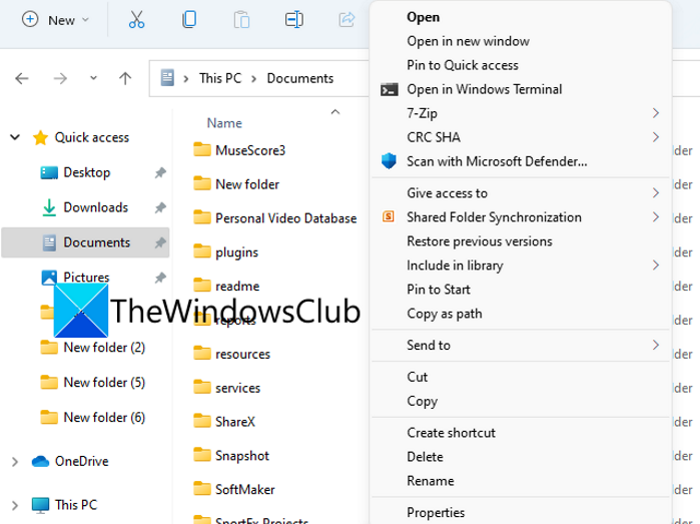Select This PC in navigation pane
Image resolution: width=700 pixels, height=524 pixels.
[x=76, y=505]
